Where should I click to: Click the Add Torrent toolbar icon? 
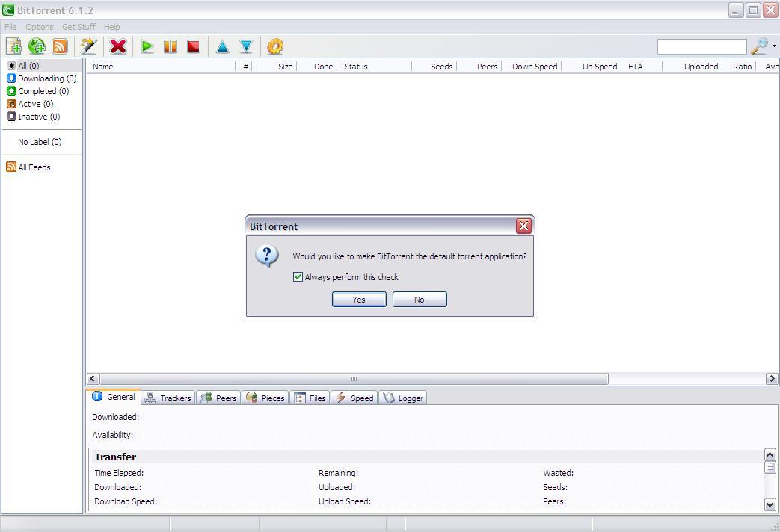click(14, 47)
